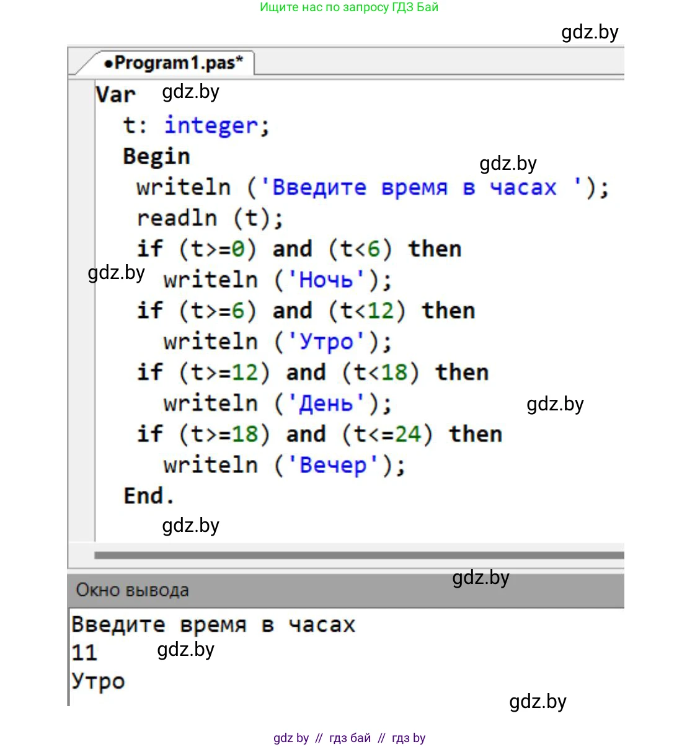Click the writeln ('Вечер') statement

click(x=284, y=465)
